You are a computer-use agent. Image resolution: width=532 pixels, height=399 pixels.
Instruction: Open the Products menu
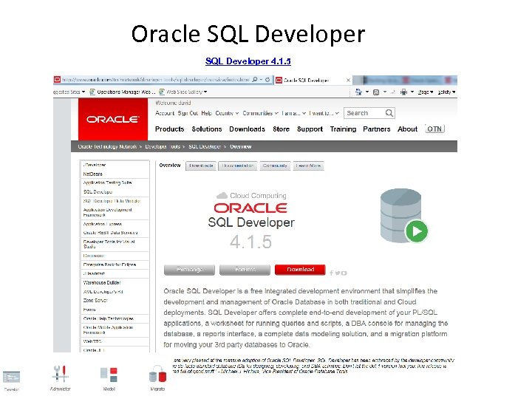point(169,129)
